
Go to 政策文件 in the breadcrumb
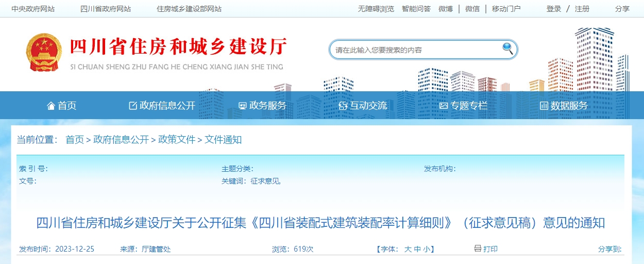(x=177, y=140)
